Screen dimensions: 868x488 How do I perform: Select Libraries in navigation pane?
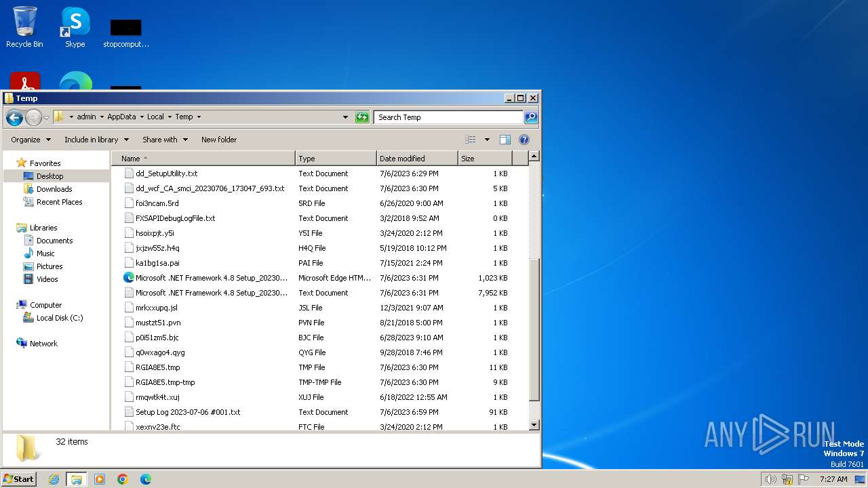click(x=43, y=228)
